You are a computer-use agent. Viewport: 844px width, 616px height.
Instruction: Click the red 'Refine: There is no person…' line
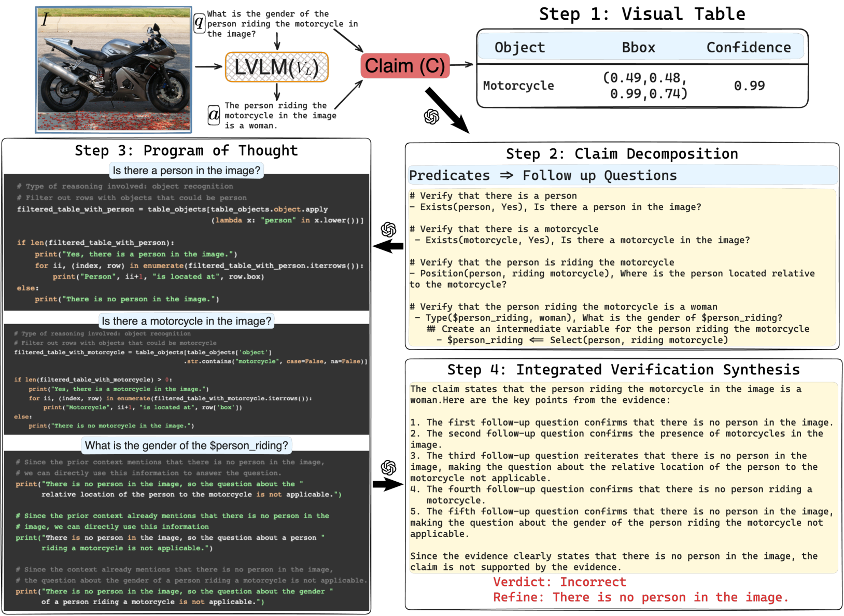click(640, 597)
